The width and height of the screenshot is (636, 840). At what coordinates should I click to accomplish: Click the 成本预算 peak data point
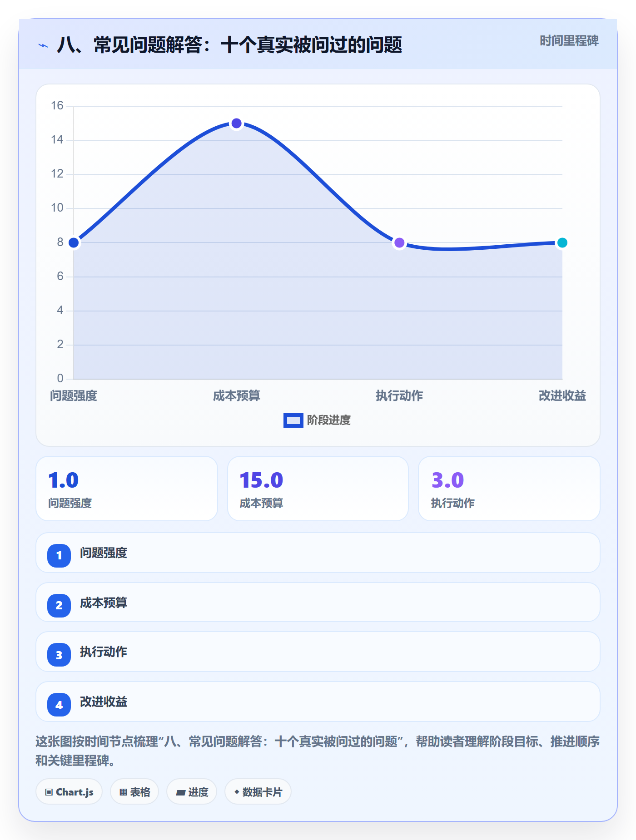click(236, 123)
